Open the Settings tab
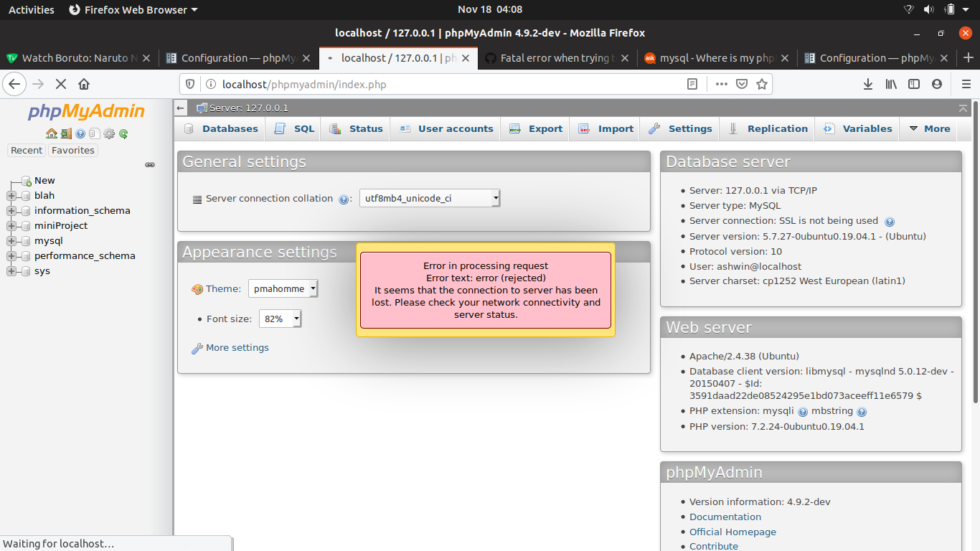980x551 pixels. [x=680, y=129]
